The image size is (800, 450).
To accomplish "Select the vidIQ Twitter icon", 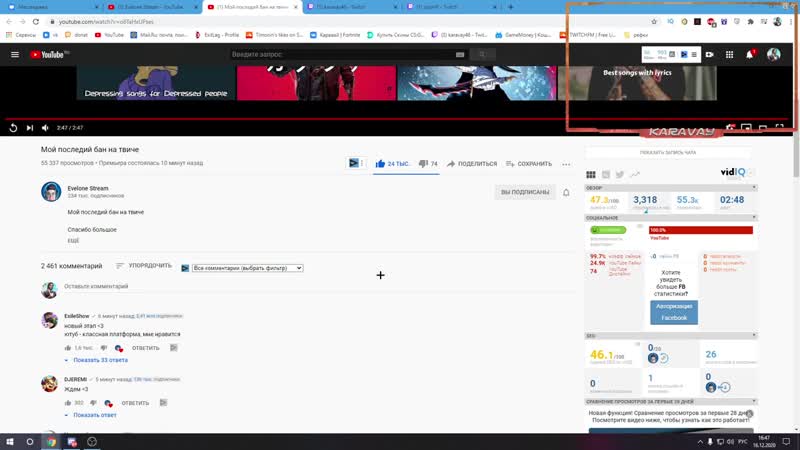I will 620,174.
